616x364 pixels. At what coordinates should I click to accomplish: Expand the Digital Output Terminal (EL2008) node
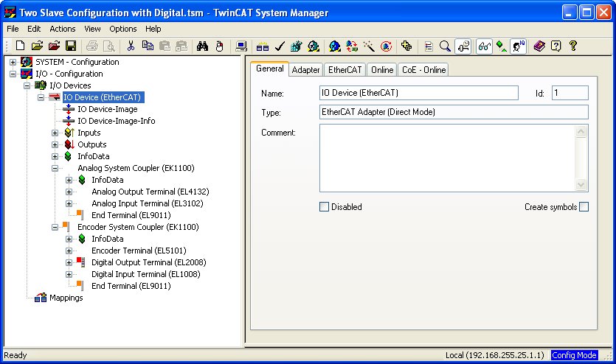pos(69,262)
